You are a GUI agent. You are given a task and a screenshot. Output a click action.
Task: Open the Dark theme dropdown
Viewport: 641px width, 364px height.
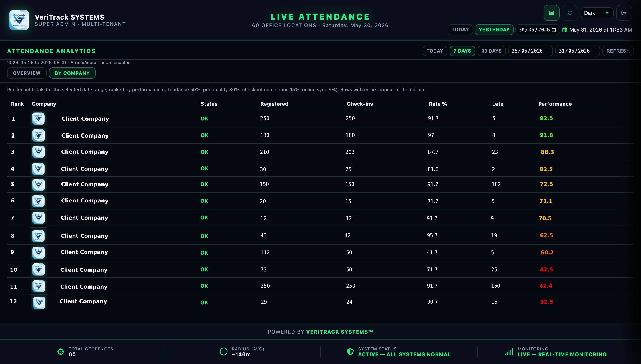coord(597,13)
